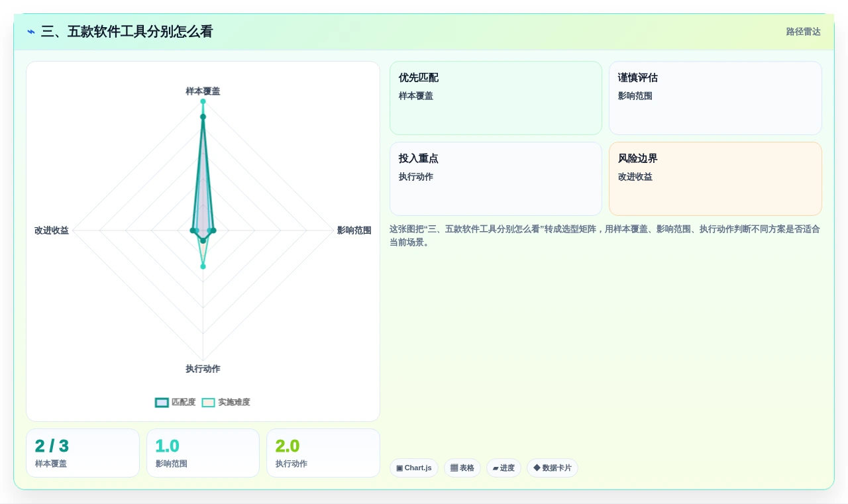Open the 谨慎评估 card
The width and height of the screenshot is (848, 504).
715,98
